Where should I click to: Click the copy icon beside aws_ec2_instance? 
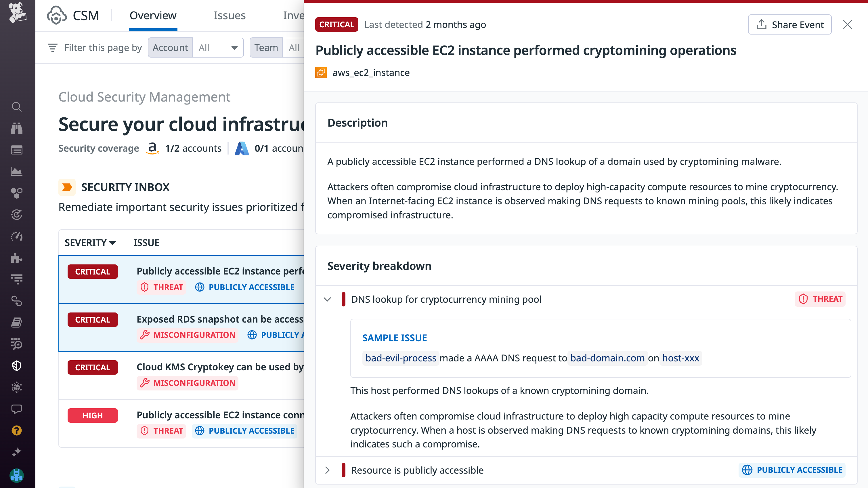321,73
